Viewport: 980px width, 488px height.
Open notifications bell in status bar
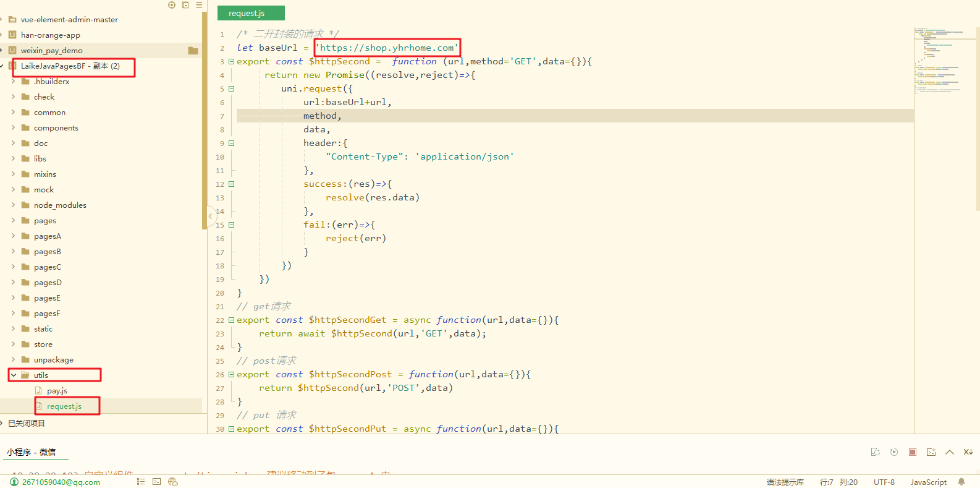pyautogui.click(x=961, y=482)
